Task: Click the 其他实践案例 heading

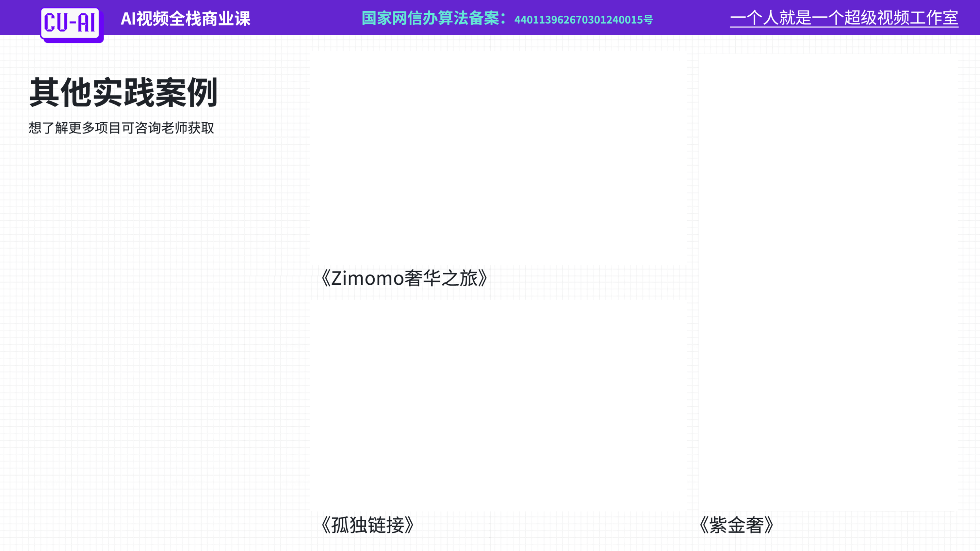Action: pos(123,92)
